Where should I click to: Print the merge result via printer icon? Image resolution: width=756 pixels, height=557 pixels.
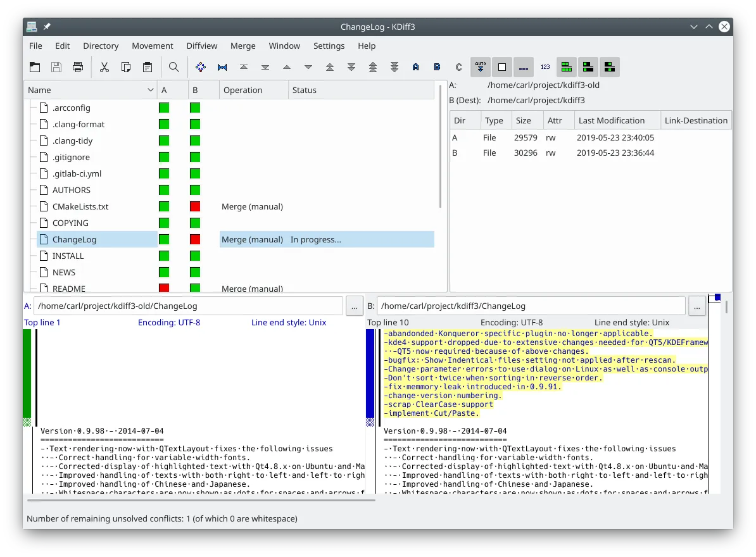[78, 66]
